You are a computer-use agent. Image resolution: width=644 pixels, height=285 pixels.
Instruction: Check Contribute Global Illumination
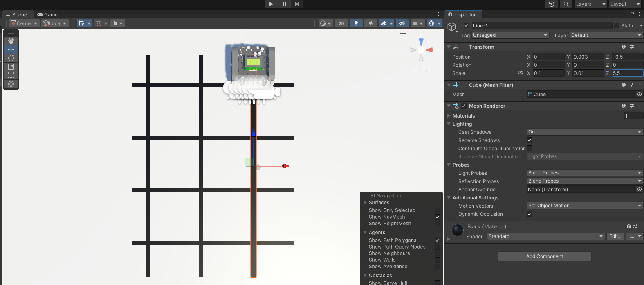[530, 148]
